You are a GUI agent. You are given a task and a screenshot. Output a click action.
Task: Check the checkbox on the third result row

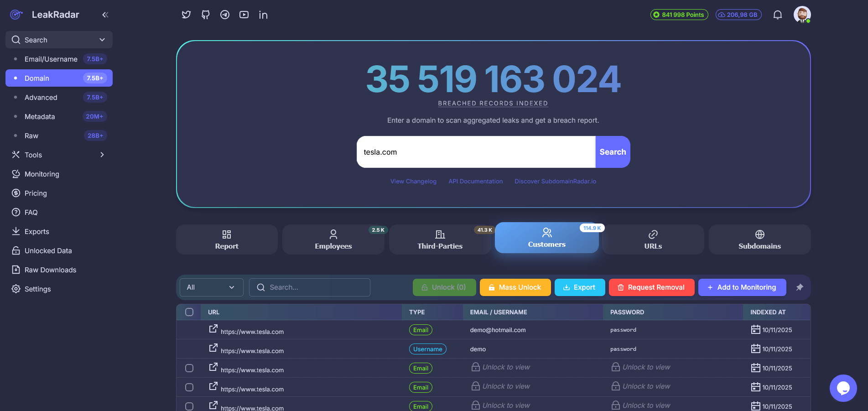(x=189, y=368)
